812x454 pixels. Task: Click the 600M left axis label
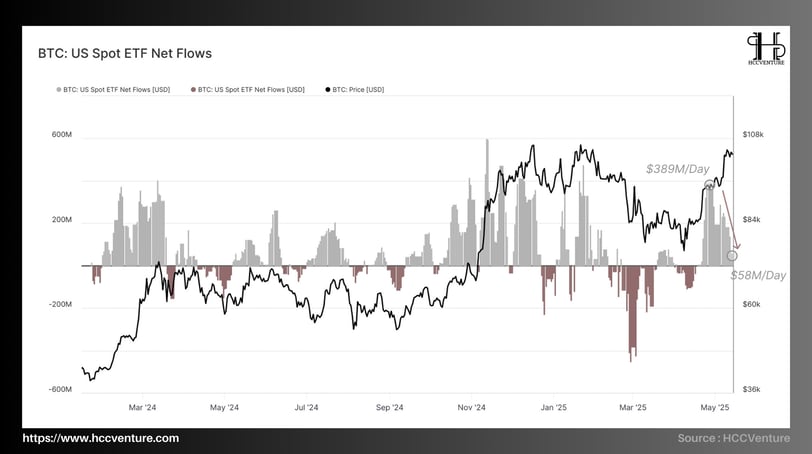62,135
